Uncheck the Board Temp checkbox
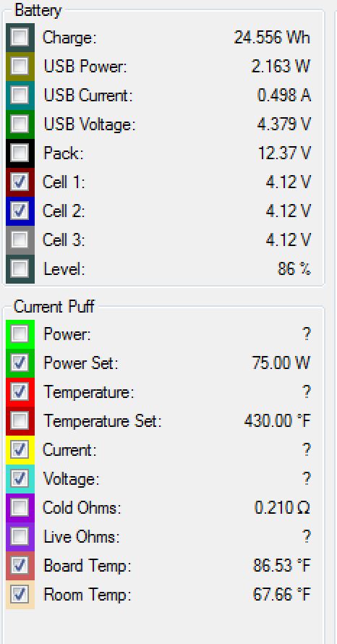This screenshot has height=644, width=337. coord(20,566)
